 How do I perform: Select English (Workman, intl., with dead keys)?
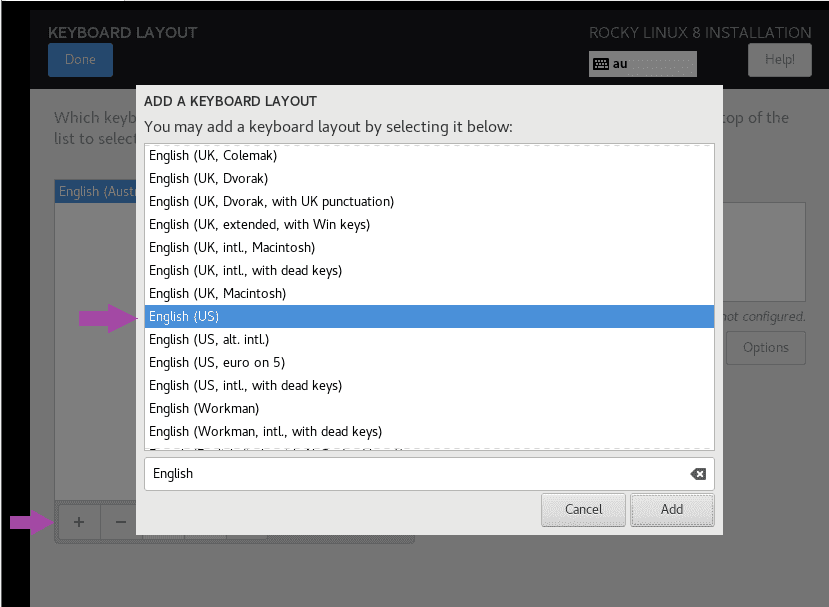[429, 431]
